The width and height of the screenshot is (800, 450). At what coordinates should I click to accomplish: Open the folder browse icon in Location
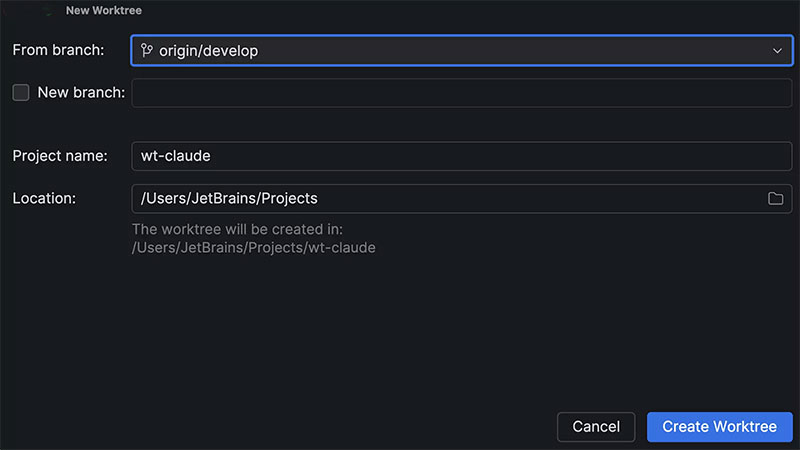pos(775,198)
